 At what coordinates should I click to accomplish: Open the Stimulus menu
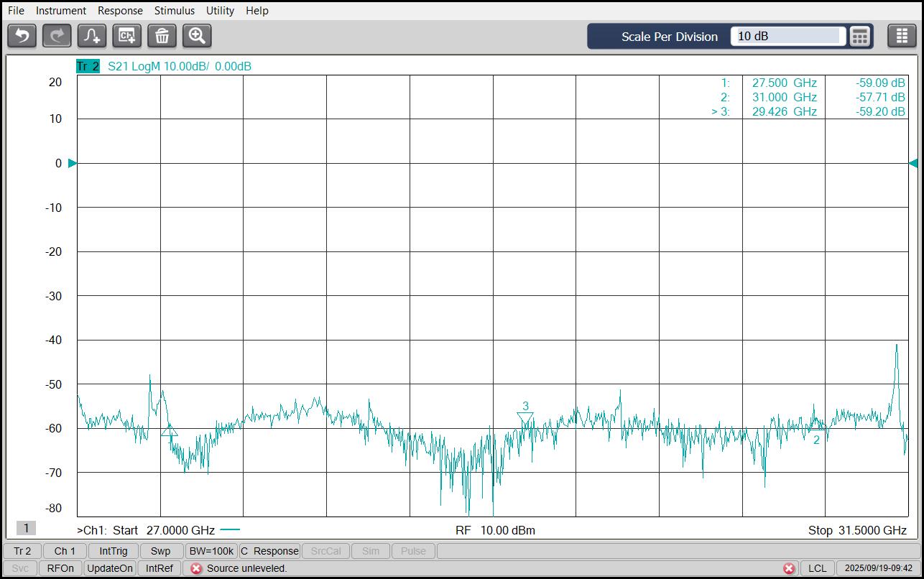click(174, 11)
